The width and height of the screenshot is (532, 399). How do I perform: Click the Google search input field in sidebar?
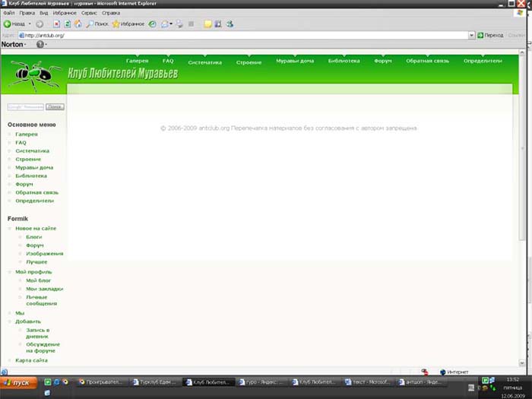[x=26, y=107]
